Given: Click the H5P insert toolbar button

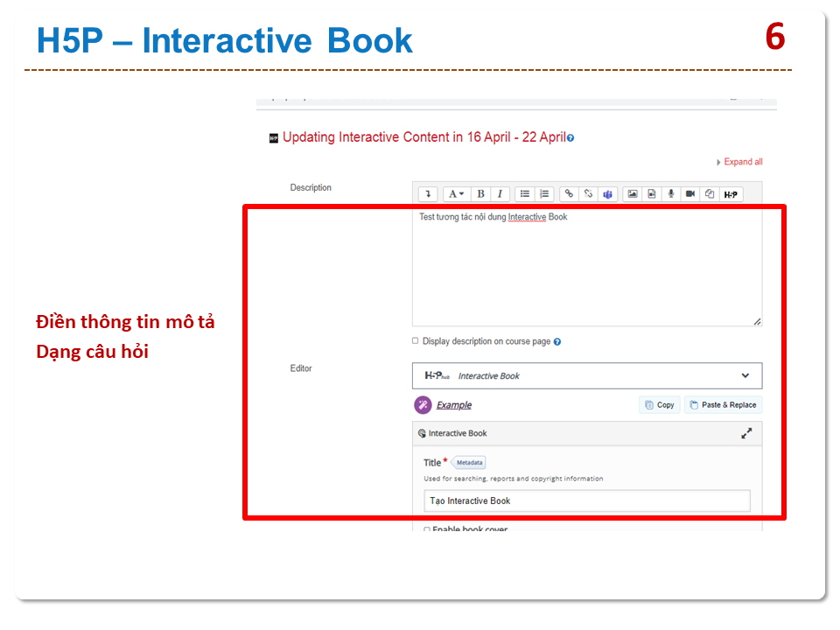Looking at the screenshot, I should pos(731,194).
